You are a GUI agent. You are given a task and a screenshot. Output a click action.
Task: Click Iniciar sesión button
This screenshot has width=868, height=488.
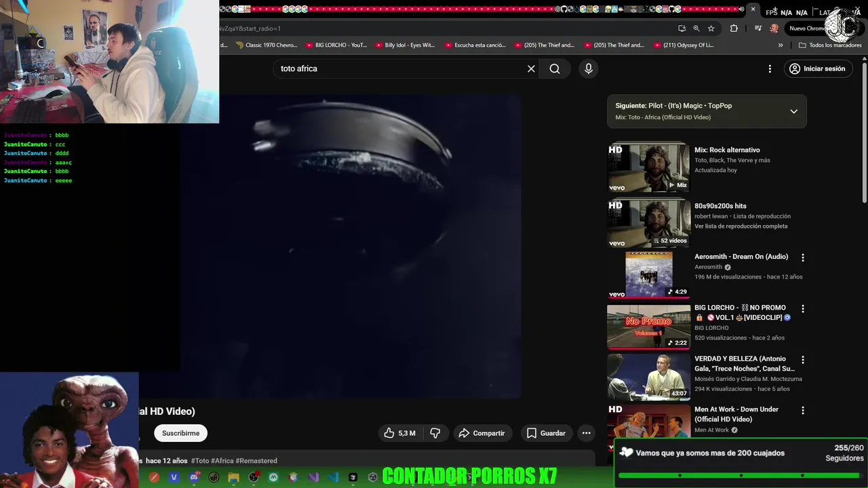pos(817,68)
